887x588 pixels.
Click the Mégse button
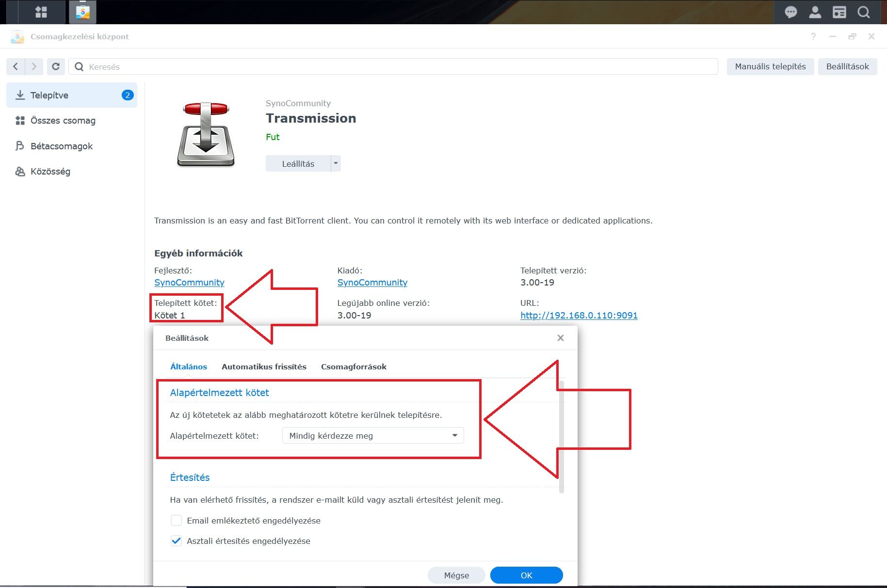point(456,575)
